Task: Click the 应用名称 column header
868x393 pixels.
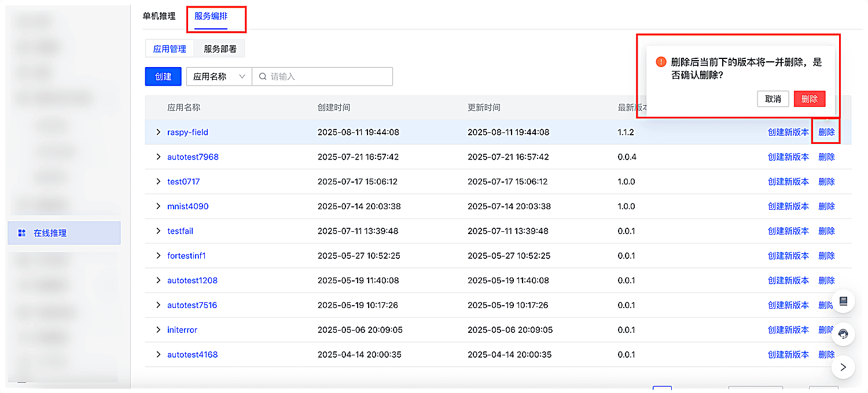Action: coord(183,107)
